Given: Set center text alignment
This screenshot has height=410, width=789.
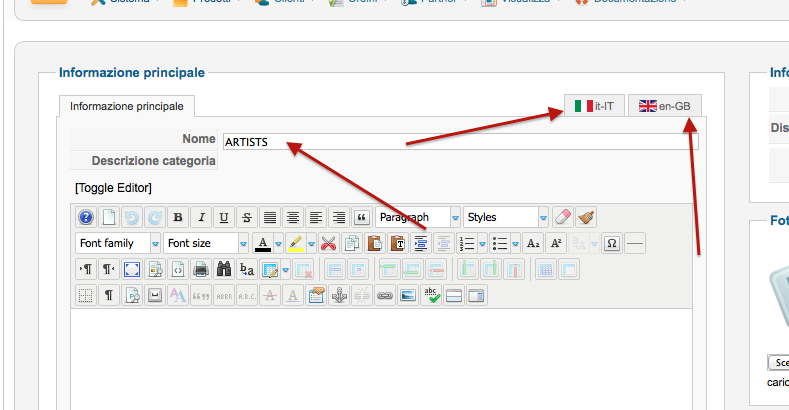Looking at the screenshot, I should point(292,217).
